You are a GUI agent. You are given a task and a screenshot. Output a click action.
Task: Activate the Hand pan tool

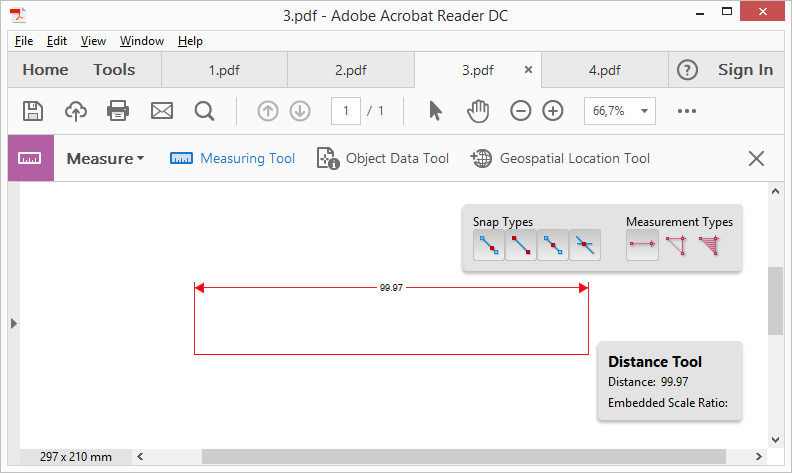pos(478,111)
